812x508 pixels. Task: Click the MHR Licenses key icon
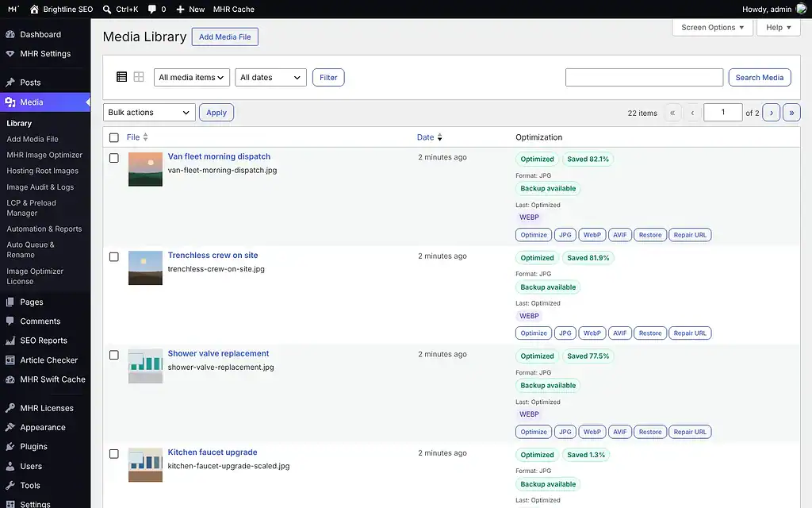point(10,408)
